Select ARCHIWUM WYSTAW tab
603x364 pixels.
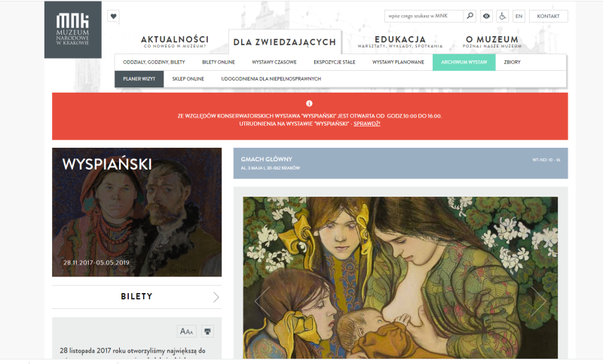[x=464, y=63]
